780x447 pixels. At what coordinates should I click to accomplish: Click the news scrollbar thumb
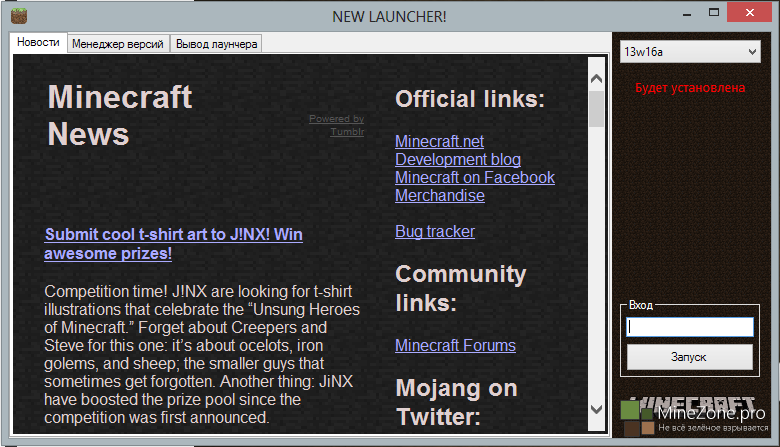[x=596, y=108]
